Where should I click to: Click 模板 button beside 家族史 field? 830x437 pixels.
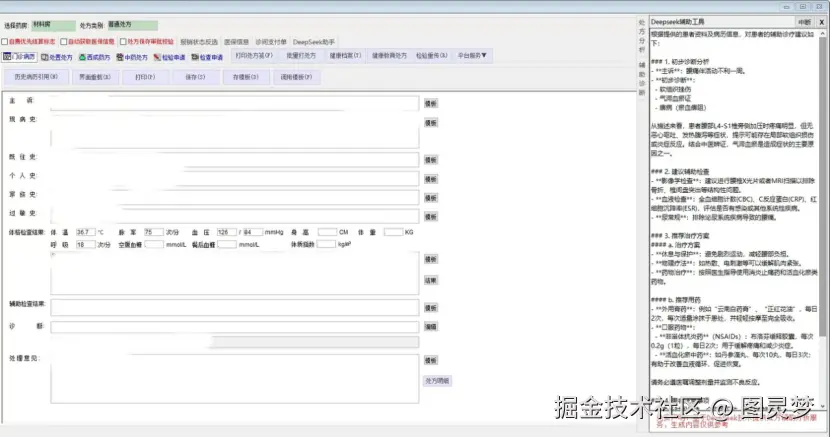431,198
